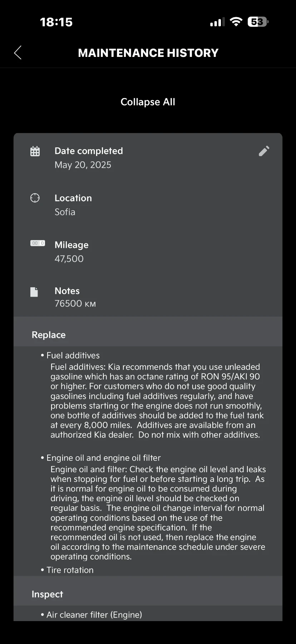The height and width of the screenshot is (644, 296).
Task: Select Air cleaner filter (Engine) item
Action: click(x=94, y=615)
